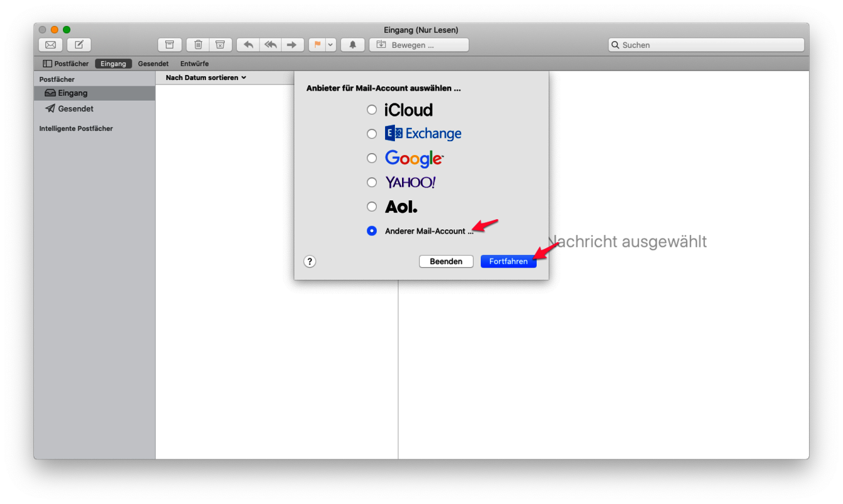Click the Forward arrow icon
The width and height of the screenshot is (843, 504).
tap(292, 45)
